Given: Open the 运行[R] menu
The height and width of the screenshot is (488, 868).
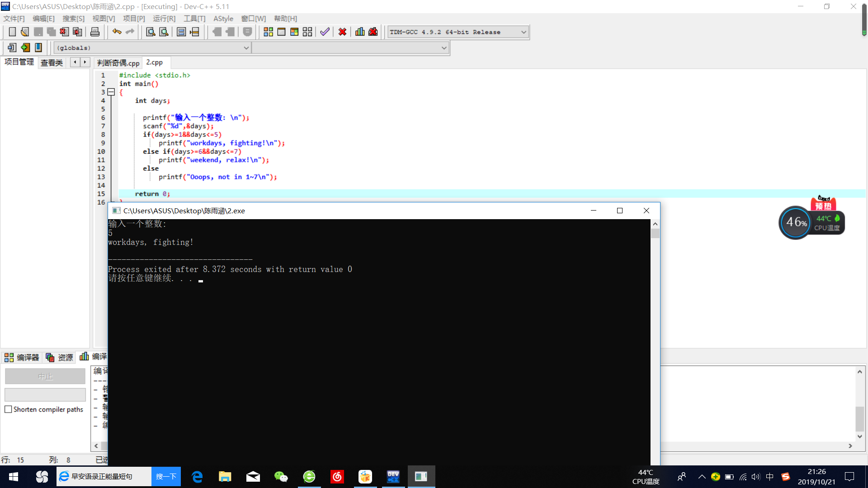Looking at the screenshot, I should pyautogui.click(x=164, y=19).
